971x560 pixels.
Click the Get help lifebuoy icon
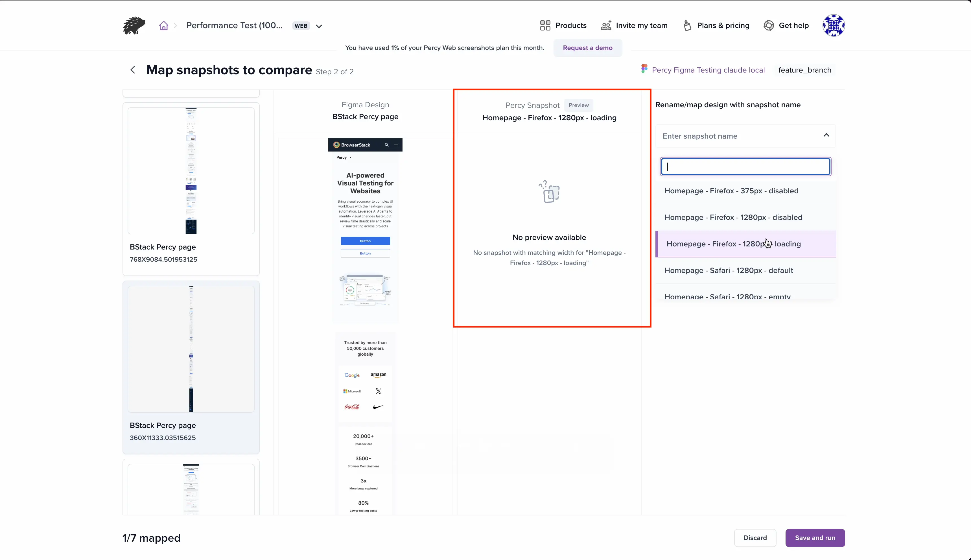[x=768, y=25]
